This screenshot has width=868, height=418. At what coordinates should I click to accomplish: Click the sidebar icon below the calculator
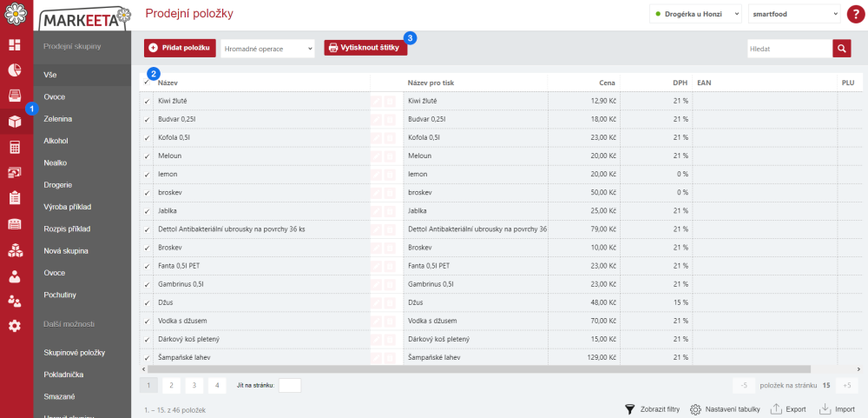tap(15, 173)
